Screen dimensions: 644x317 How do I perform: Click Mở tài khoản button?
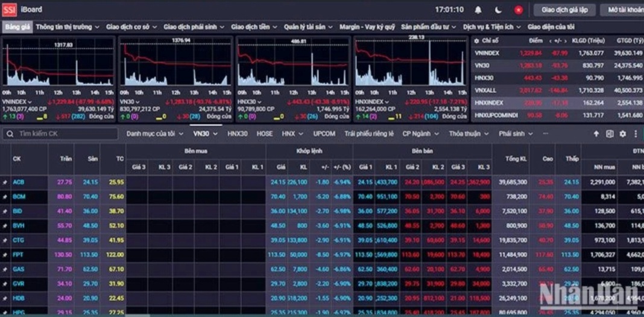pyautogui.click(x=622, y=10)
